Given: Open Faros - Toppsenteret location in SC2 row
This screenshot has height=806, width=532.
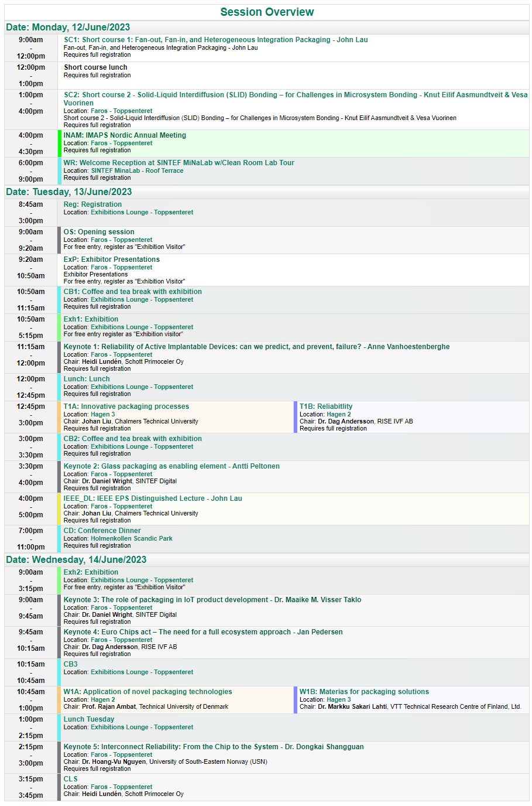Looking at the screenshot, I should coord(121,111).
